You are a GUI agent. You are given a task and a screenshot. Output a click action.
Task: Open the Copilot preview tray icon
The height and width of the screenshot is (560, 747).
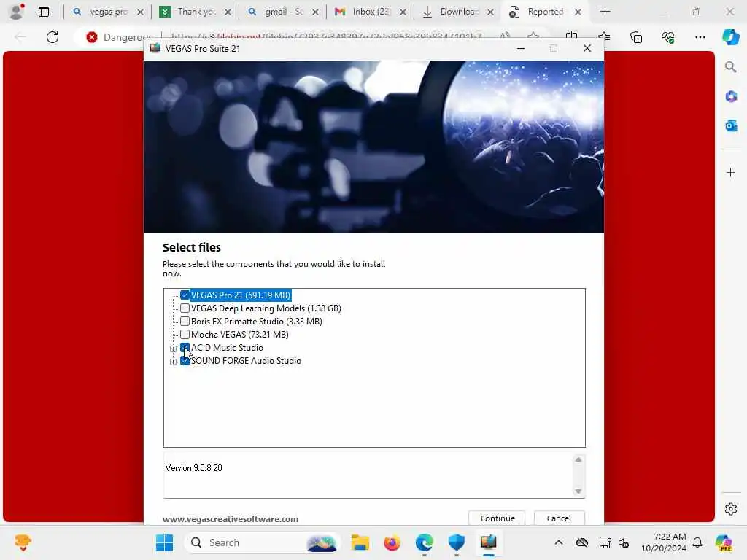coord(724,542)
